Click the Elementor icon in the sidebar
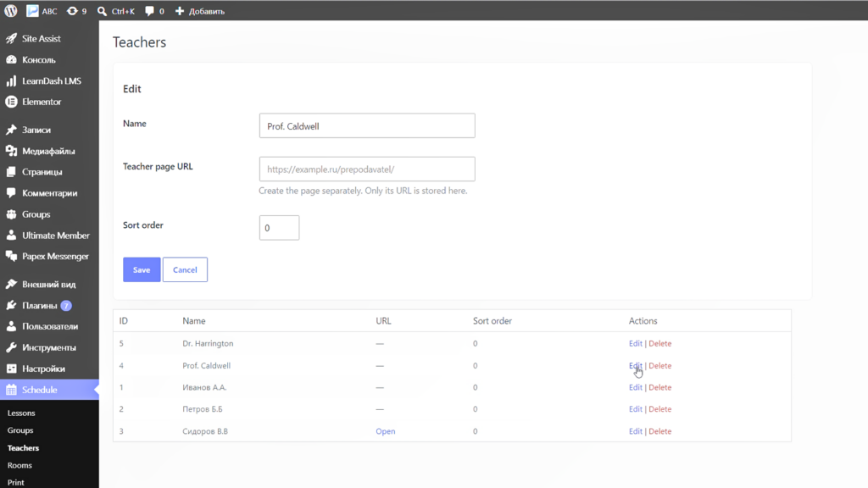Screen dimensions: 868x488 click(11, 102)
